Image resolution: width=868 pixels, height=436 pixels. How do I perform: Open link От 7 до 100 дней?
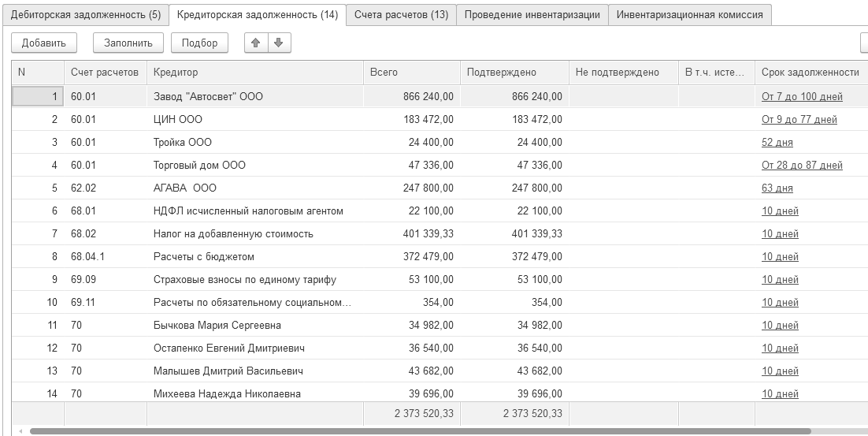(x=802, y=96)
